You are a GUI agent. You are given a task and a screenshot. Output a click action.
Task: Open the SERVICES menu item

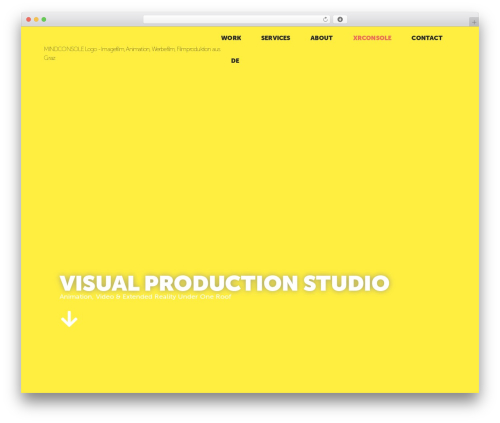(275, 38)
